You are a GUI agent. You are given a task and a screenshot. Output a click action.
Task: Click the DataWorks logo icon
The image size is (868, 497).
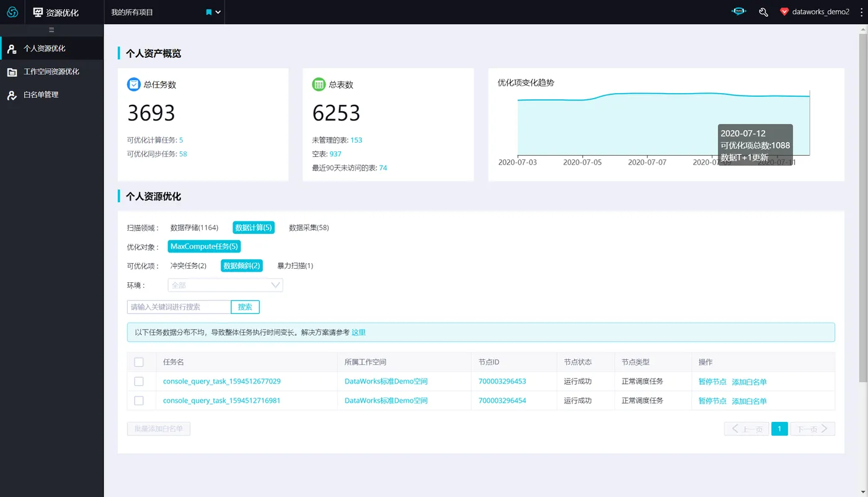click(12, 12)
